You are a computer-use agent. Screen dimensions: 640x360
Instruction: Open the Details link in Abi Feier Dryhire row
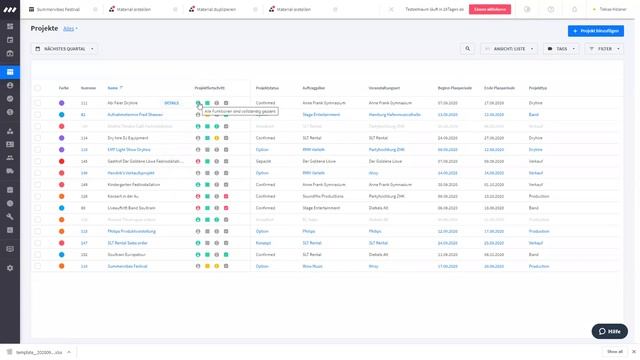tap(171, 103)
